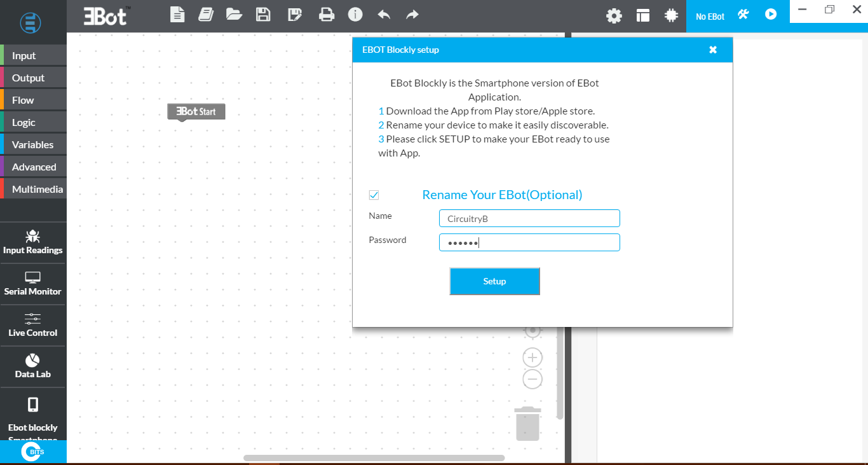Run program with play circle icon
The image size is (868, 465).
point(771,14)
